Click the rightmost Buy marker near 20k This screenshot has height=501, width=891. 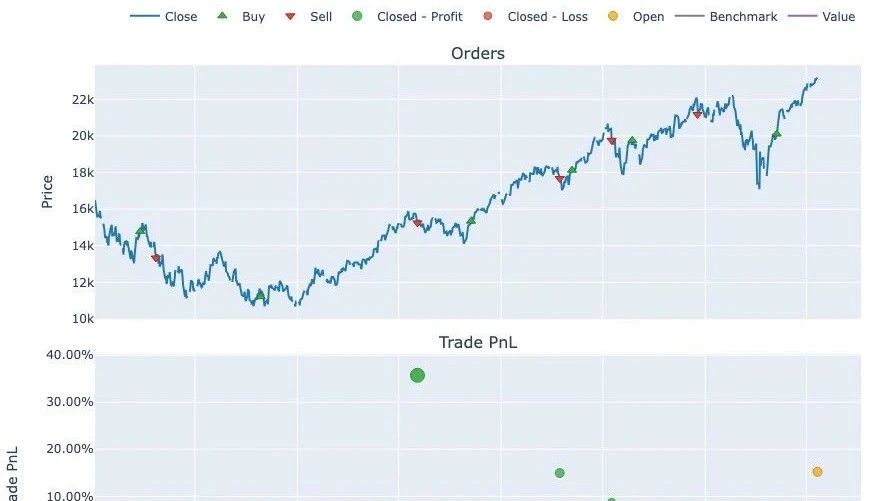776,134
